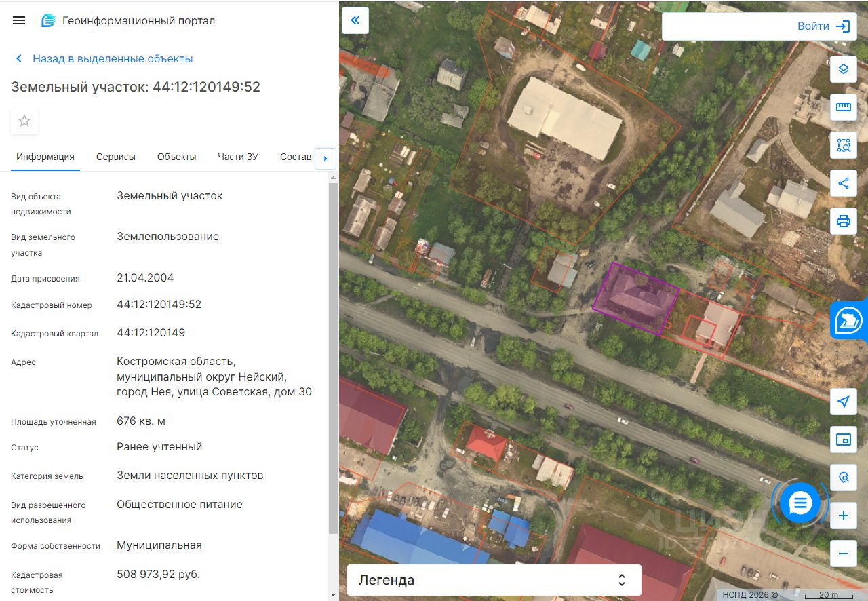Collapse the side panel with double chevron
The width and height of the screenshot is (868, 601).
tap(355, 20)
